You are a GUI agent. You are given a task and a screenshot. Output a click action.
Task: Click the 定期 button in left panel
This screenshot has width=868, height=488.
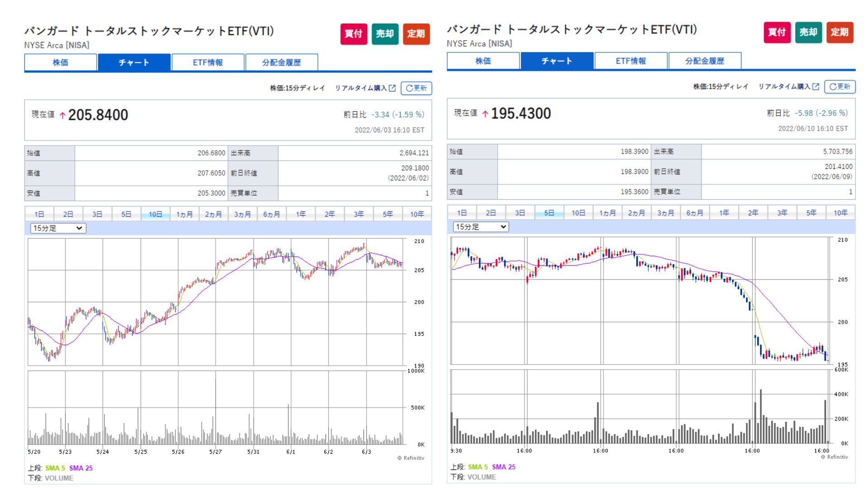pos(416,34)
